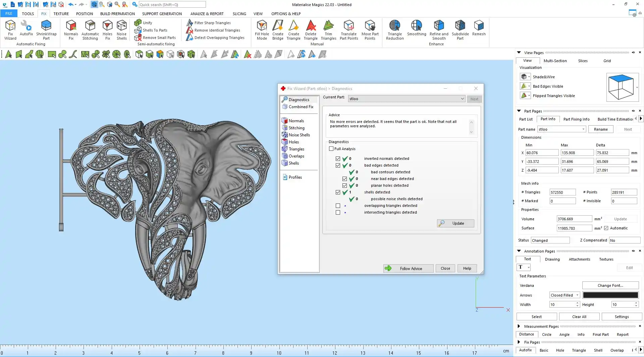The height and width of the screenshot is (357, 644).
Task: Click the Quick search input field
Action: coord(172,5)
